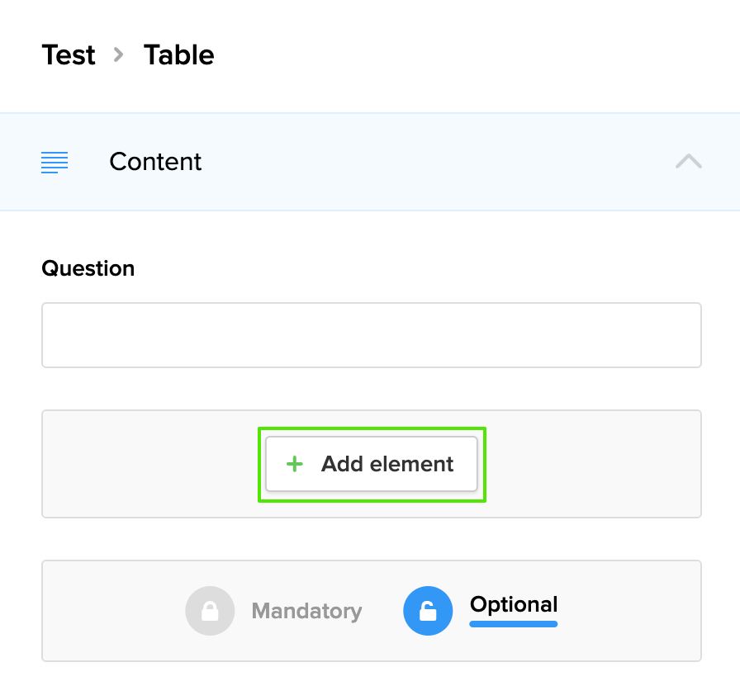Click the Content section title
The width and height of the screenshot is (740, 700).
click(x=155, y=162)
